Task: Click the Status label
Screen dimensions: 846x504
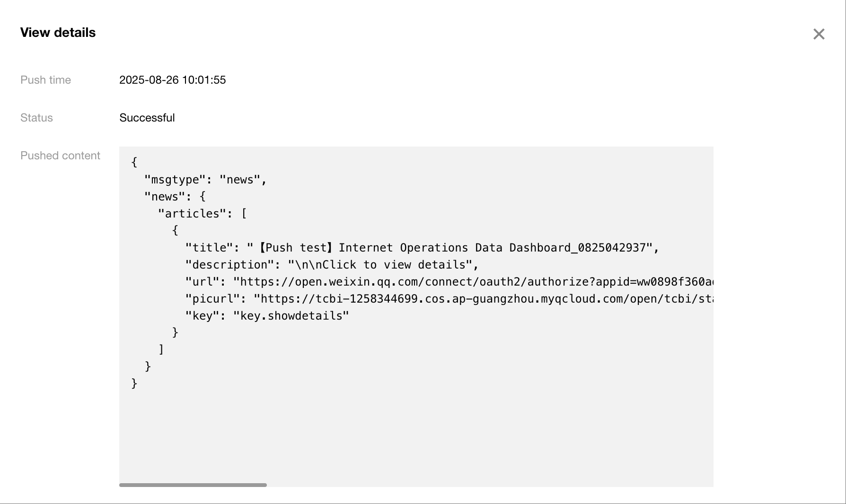Action: [x=36, y=118]
